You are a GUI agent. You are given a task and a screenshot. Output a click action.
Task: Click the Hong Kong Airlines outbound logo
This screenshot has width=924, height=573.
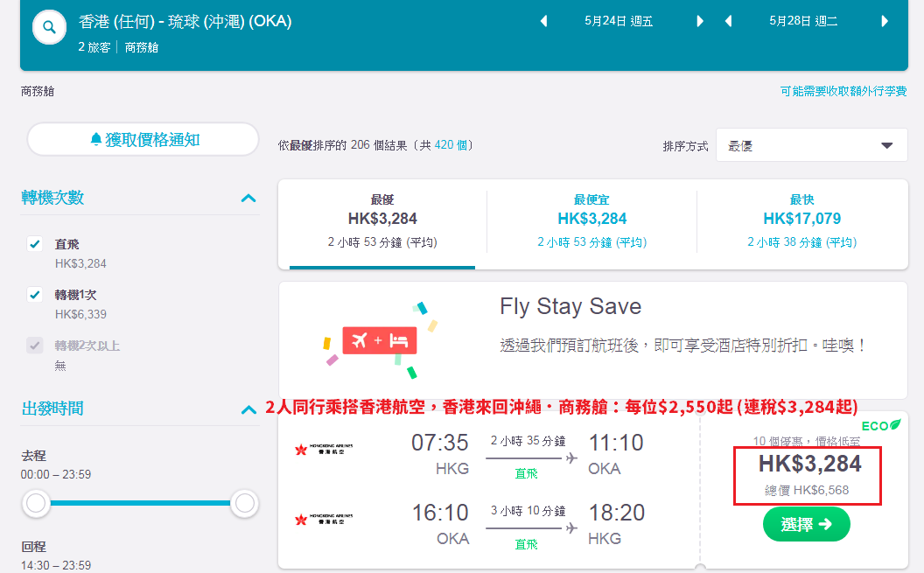click(x=324, y=450)
